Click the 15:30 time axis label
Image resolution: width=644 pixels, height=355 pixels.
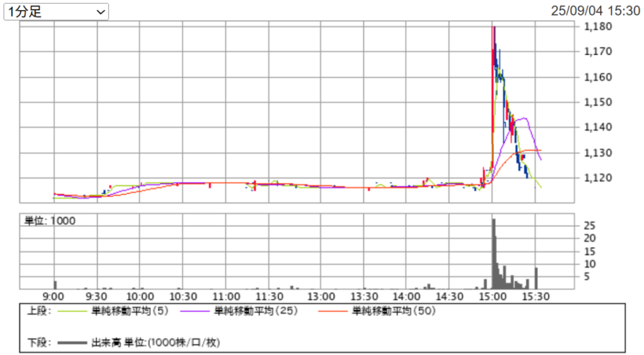point(536,297)
